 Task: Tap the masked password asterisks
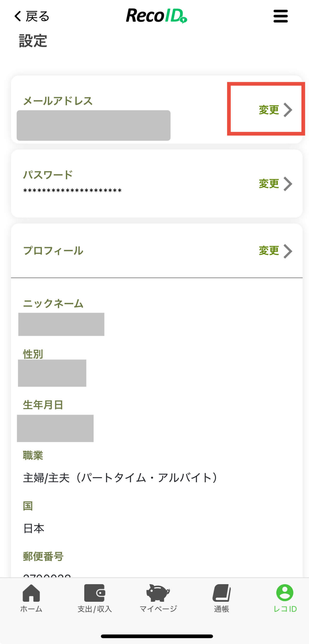pos(72,191)
